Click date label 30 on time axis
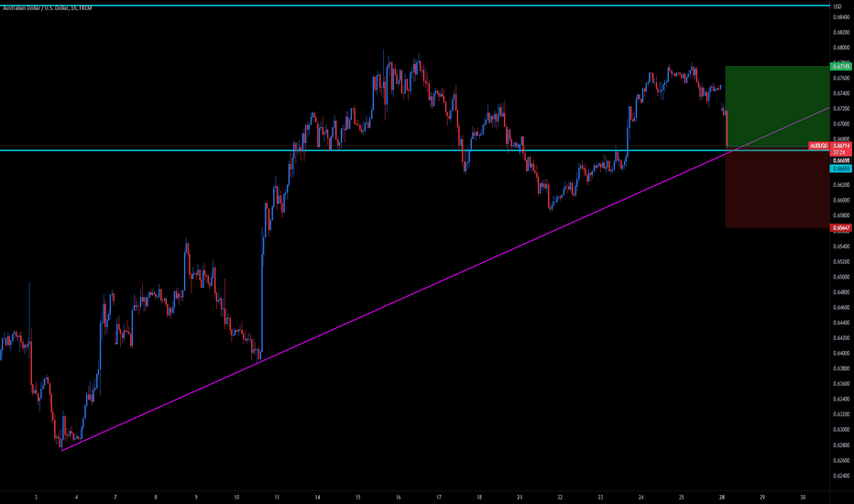Viewport: 854px width, 504px height. pos(803,498)
